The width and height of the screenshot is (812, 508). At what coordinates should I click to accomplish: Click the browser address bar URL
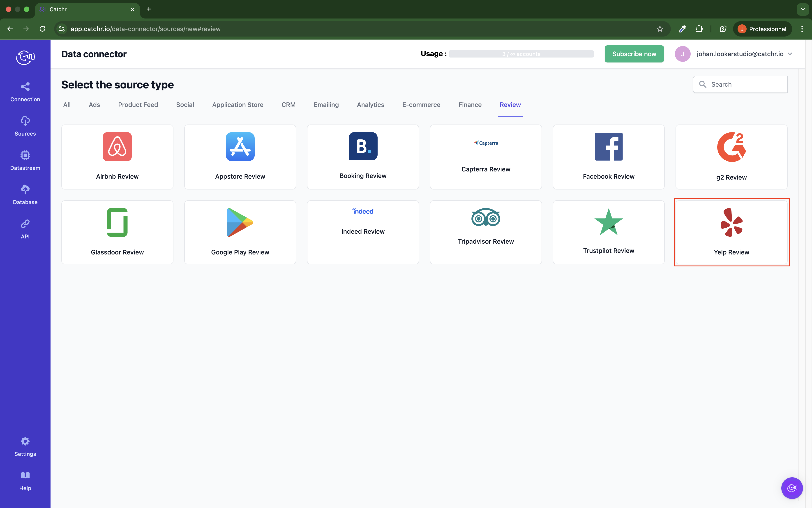[x=145, y=29]
